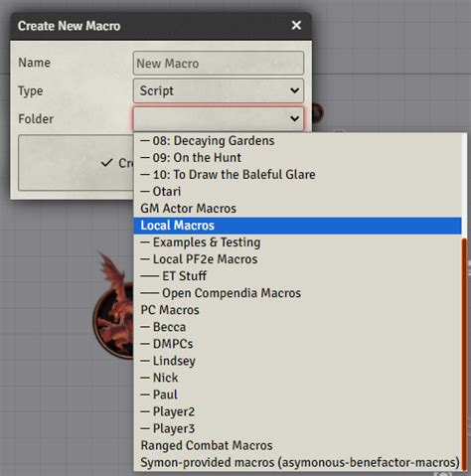Select Open Compendia Macros subfolder
The width and height of the screenshot is (471, 476).
coord(297,293)
